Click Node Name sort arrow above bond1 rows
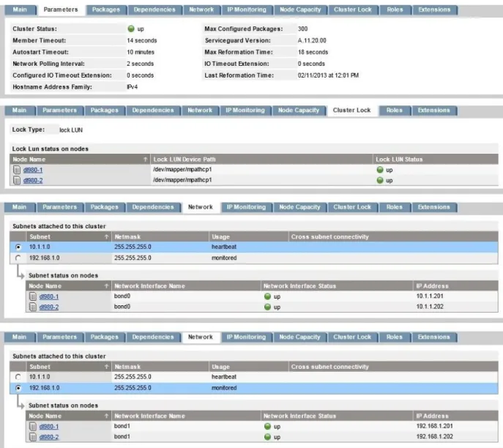The width and height of the screenshot is (503, 448). tap(106, 416)
